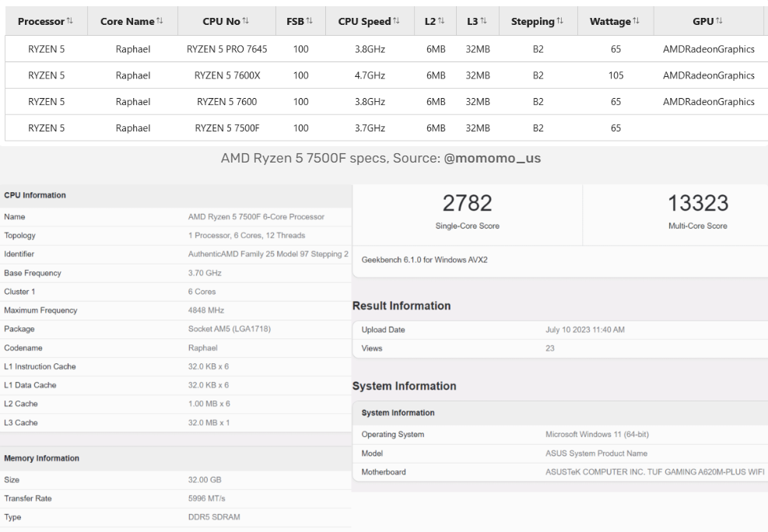Screen dimensions: 768x532
Task: Click ASUS System Product Name model value
Action: click(597, 453)
